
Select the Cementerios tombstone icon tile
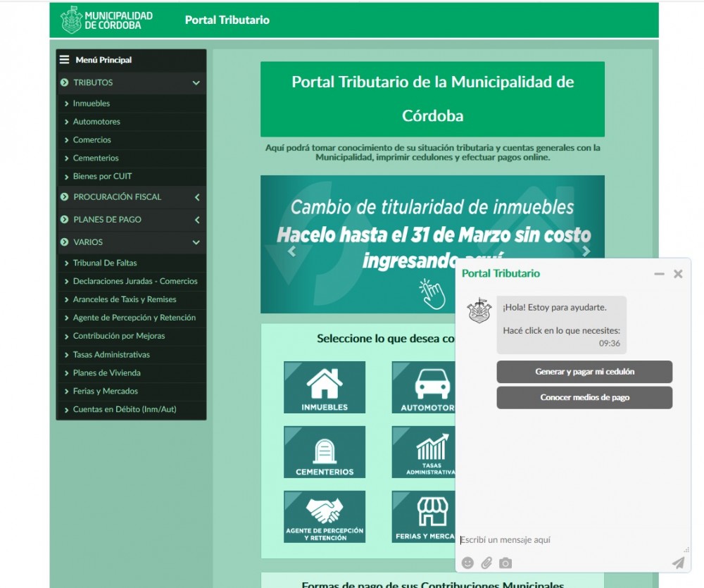click(x=325, y=451)
